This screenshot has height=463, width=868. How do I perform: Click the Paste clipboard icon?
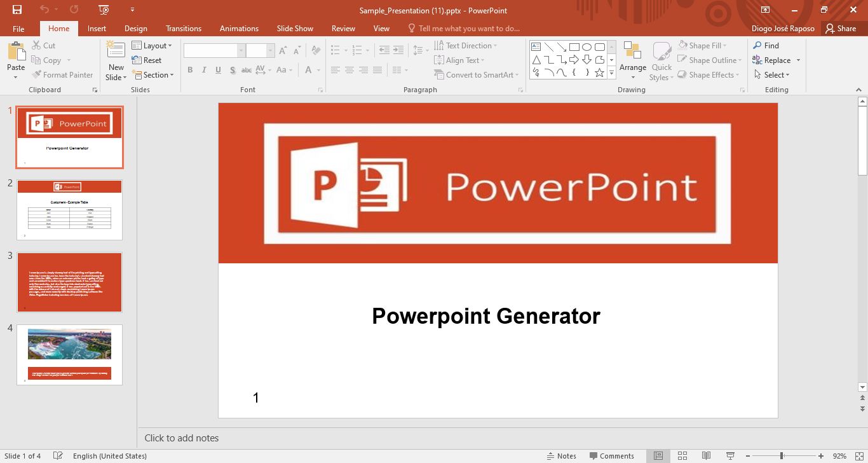click(15, 52)
